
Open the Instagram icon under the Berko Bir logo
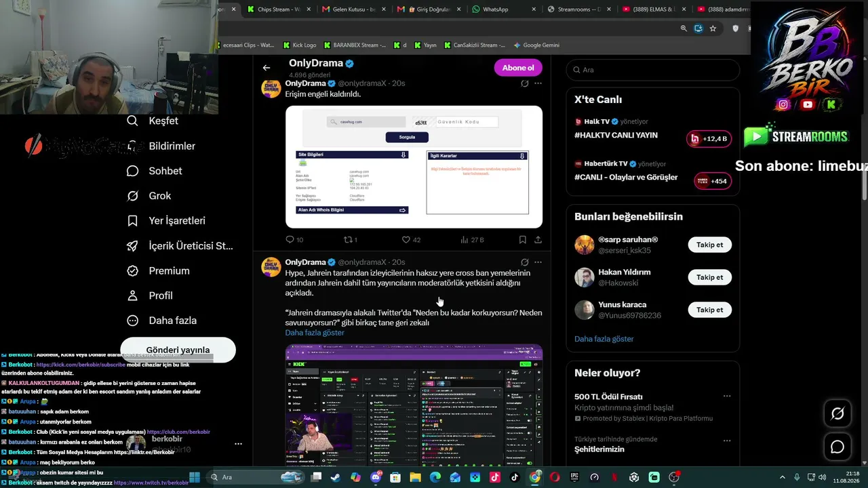coord(783,104)
